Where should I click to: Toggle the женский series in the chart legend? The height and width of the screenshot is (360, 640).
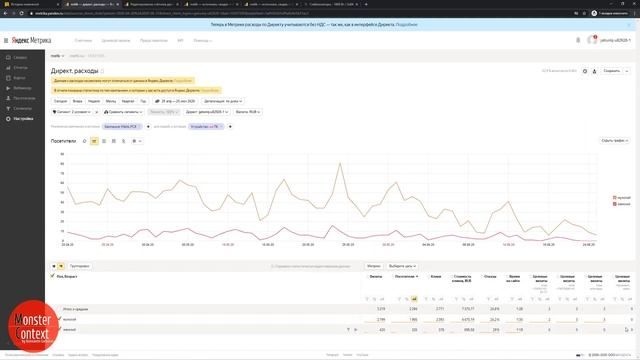[x=622, y=204]
